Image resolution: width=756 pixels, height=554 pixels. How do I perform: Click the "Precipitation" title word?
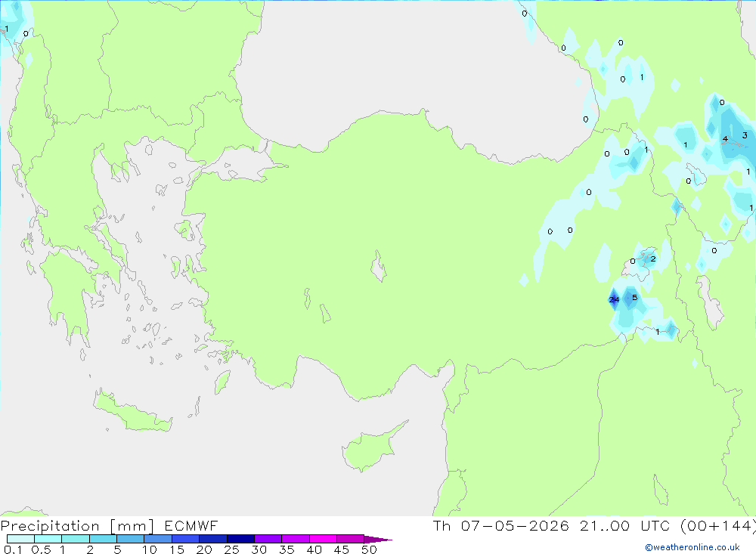coord(50,526)
